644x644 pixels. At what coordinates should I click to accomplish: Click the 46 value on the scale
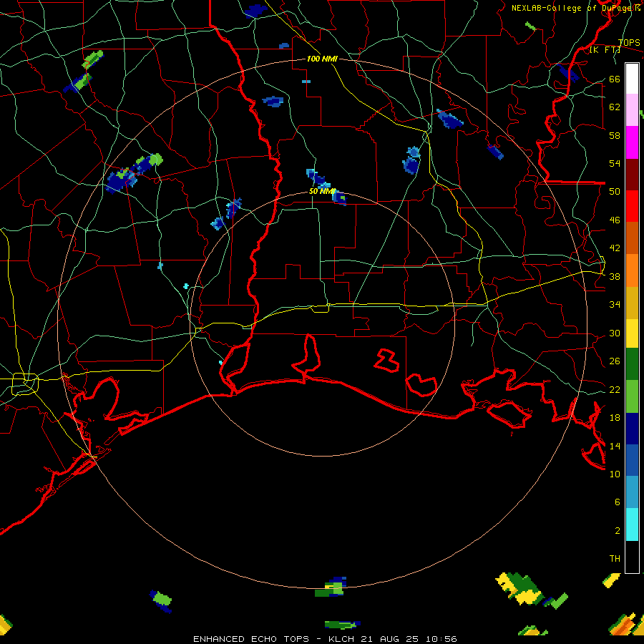click(615, 220)
